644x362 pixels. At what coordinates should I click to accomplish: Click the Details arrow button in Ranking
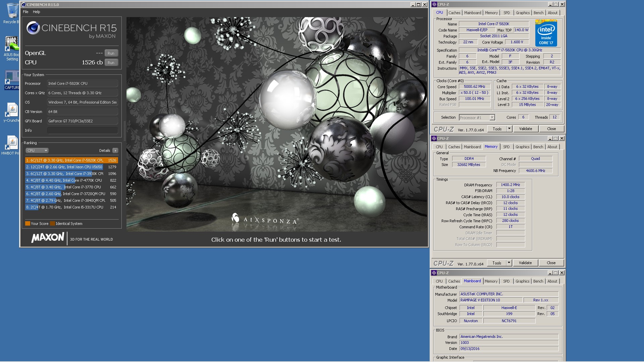(115, 150)
